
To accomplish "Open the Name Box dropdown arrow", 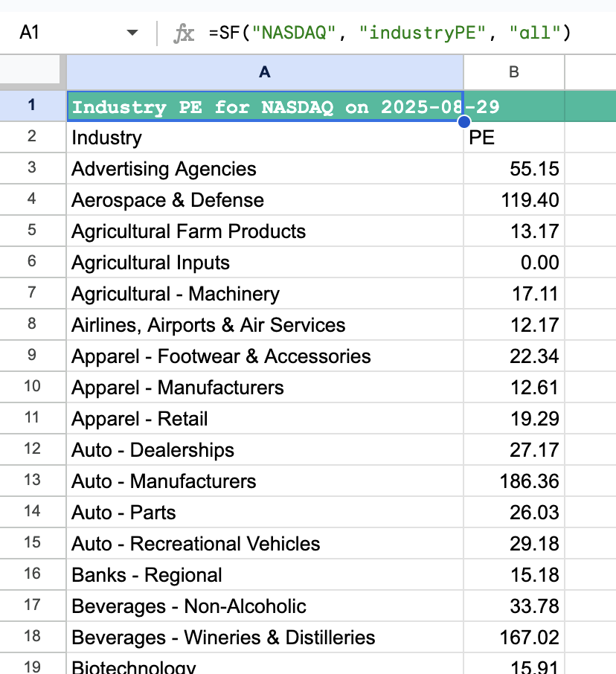I will pos(132,32).
